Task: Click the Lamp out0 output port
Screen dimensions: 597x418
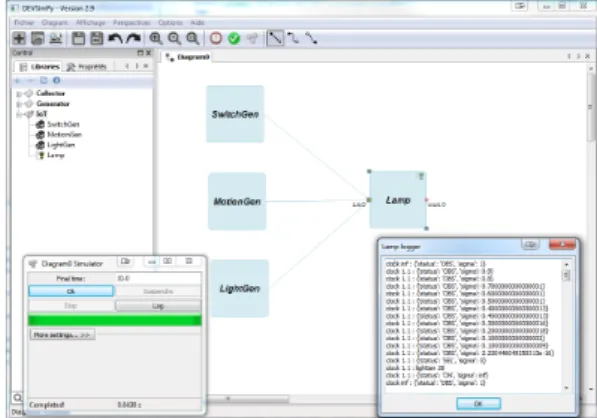Action: [426, 200]
